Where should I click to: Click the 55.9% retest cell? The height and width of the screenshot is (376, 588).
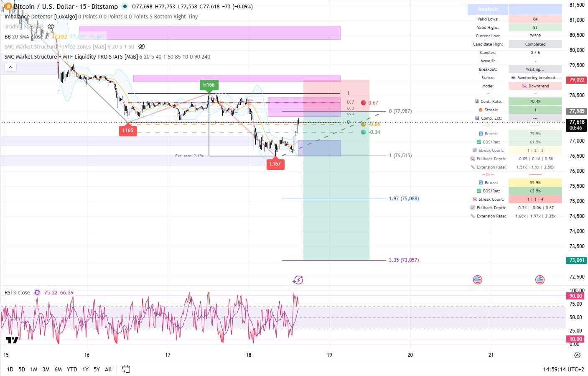point(535,182)
